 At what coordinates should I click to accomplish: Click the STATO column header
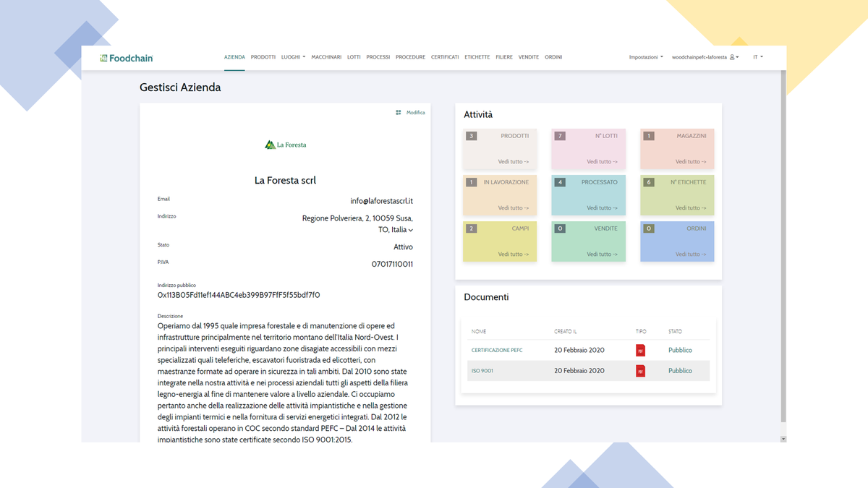(675, 332)
